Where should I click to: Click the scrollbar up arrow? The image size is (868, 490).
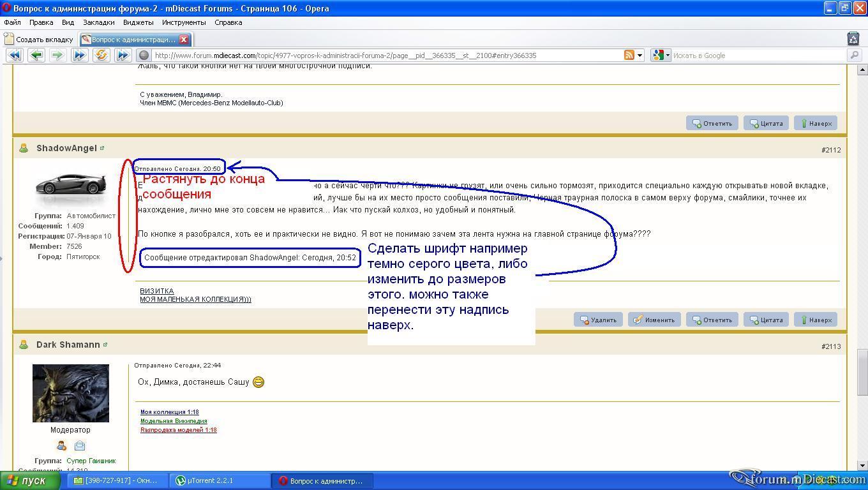click(x=862, y=70)
